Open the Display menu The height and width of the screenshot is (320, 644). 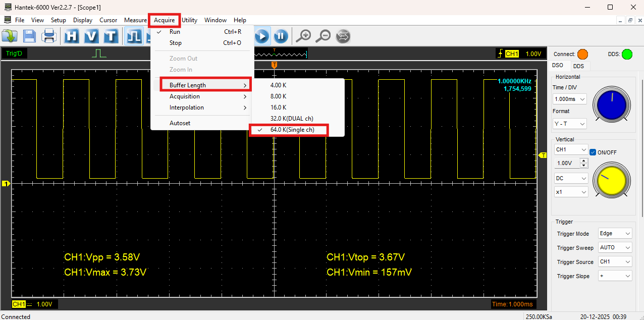click(83, 20)
